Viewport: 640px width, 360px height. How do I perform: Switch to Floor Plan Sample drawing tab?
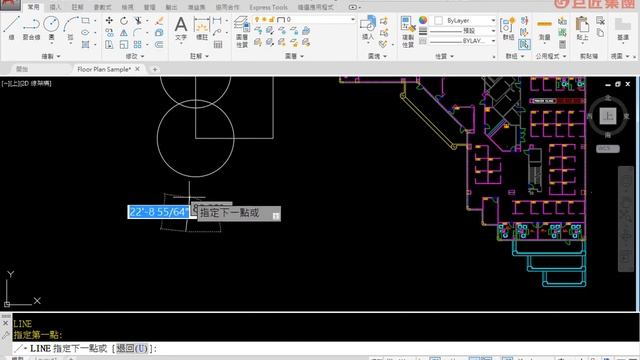tap(104, 69)
